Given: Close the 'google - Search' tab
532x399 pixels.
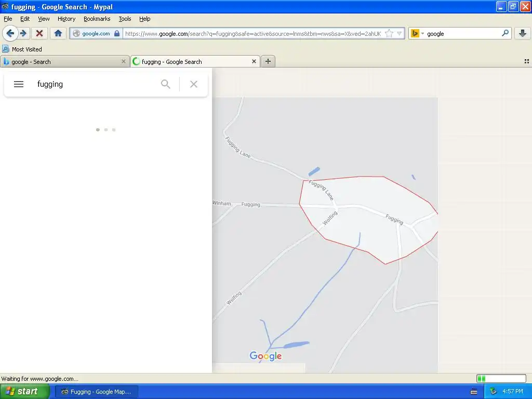Looking at the screenshot, I should click(x=124, y=61).
